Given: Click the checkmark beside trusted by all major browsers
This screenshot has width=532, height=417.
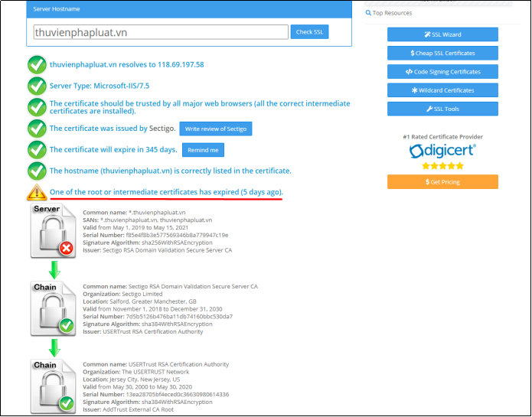Looking at the screenshot, I should [x=37, y=107].
